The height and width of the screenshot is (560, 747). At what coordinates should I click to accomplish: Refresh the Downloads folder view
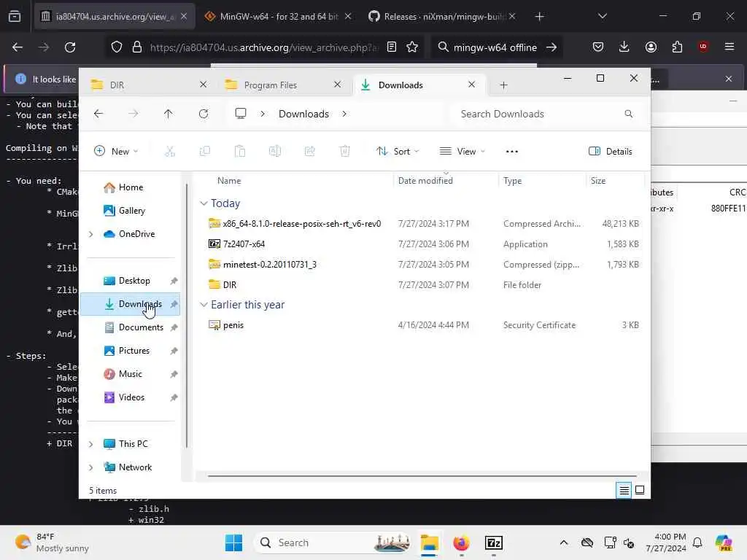[204, 114]
